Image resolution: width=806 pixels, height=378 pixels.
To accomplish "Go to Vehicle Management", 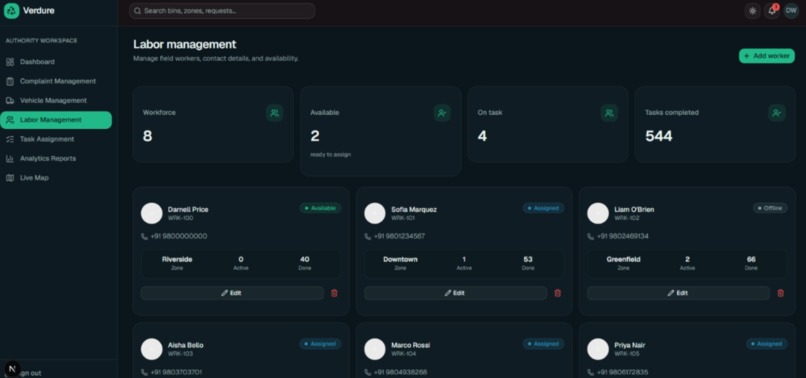I will (x=56, y=100).
